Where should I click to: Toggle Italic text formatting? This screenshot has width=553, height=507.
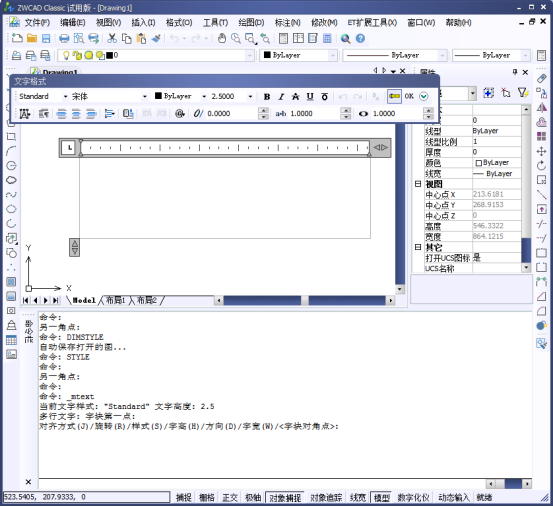click(x=281, y=97)
